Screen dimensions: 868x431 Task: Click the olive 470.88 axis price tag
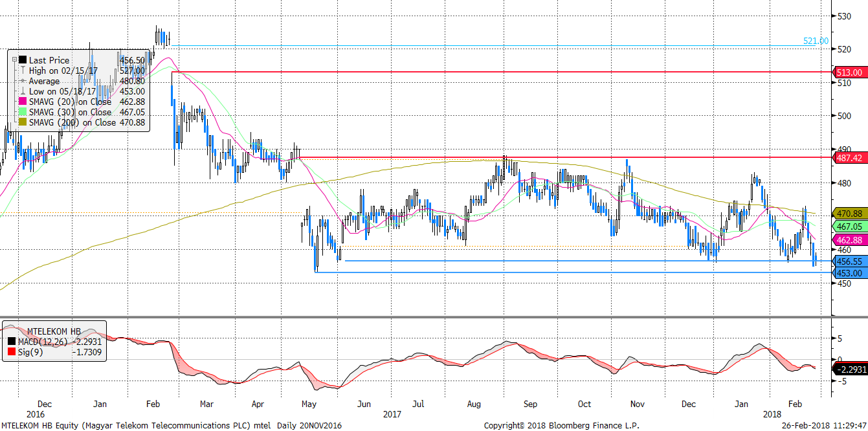click(x=849, y=213)
